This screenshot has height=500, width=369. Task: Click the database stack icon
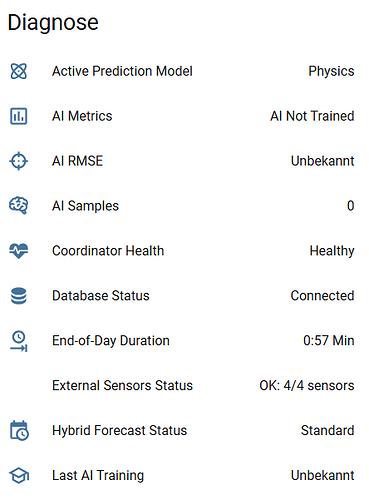pyautogui.click(x=19, y=296)
